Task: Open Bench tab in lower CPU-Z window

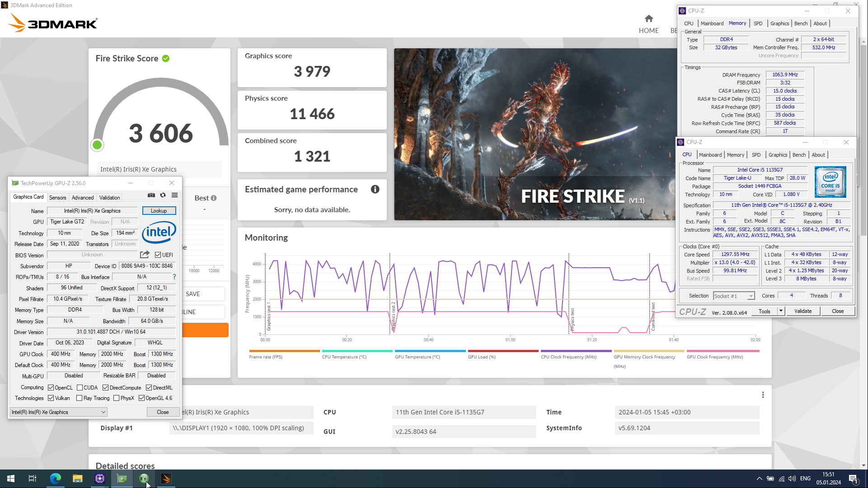Action: [x=799, y=155]
